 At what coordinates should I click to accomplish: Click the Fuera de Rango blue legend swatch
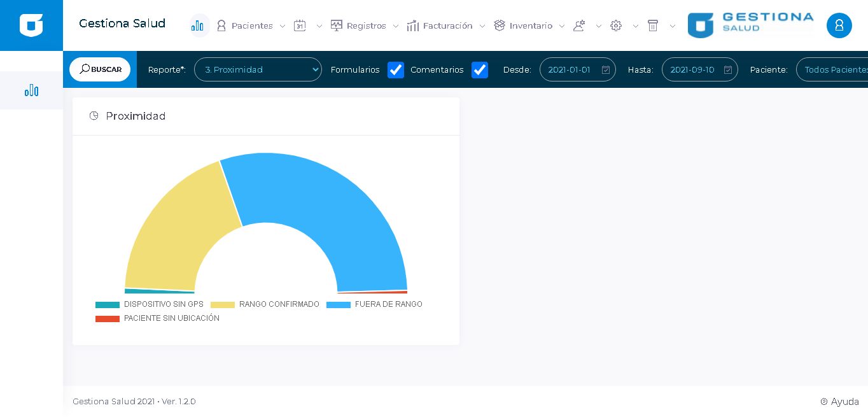coord(338,305)
